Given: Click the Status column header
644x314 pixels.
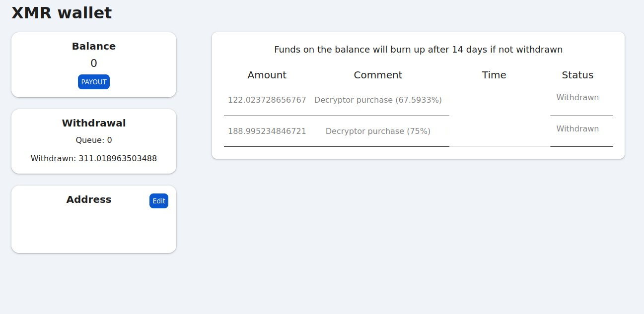Looking at the screenshot, I should tap(577, 75).
